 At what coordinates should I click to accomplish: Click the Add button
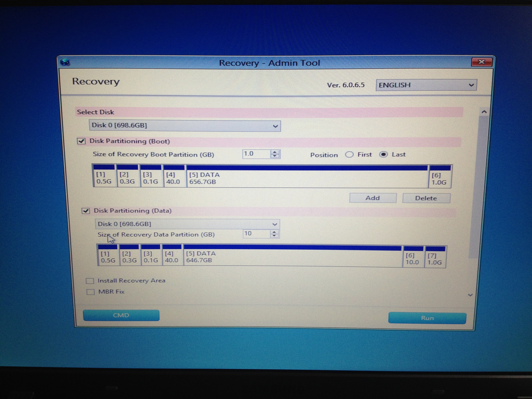click(373, 198)
